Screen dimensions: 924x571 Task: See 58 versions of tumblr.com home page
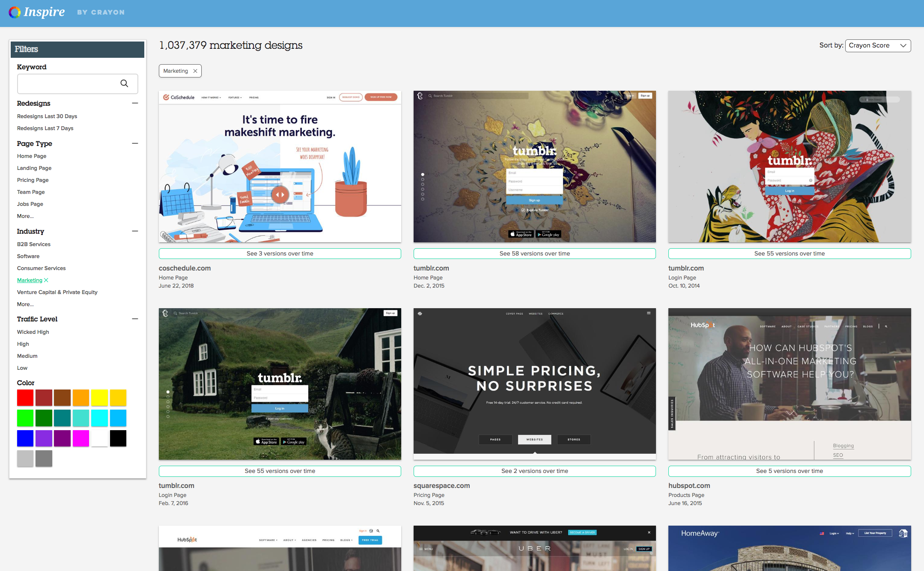click(534, 254)
